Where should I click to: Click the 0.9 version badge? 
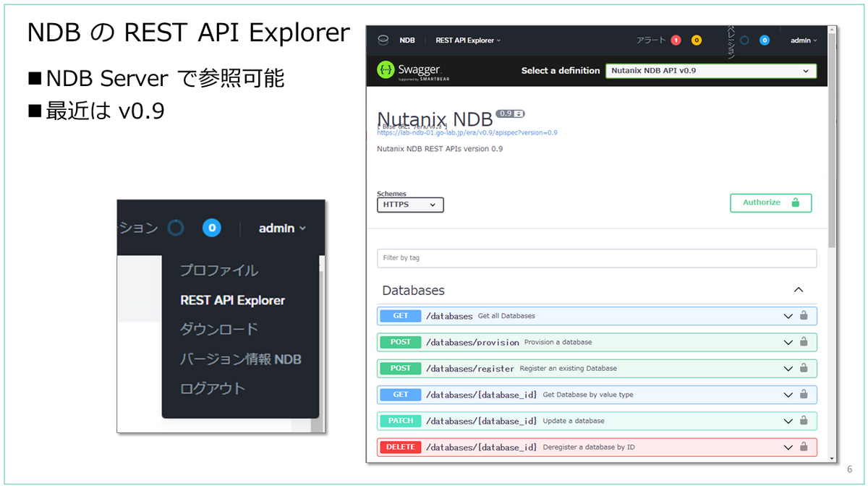tap(510, 114)
